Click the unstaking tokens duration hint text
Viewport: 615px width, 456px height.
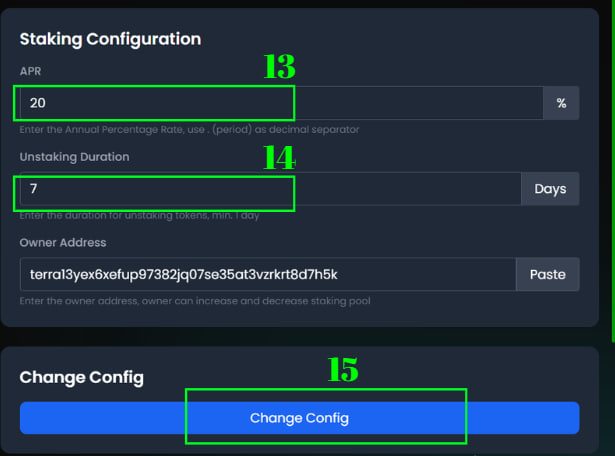point(139,215)
